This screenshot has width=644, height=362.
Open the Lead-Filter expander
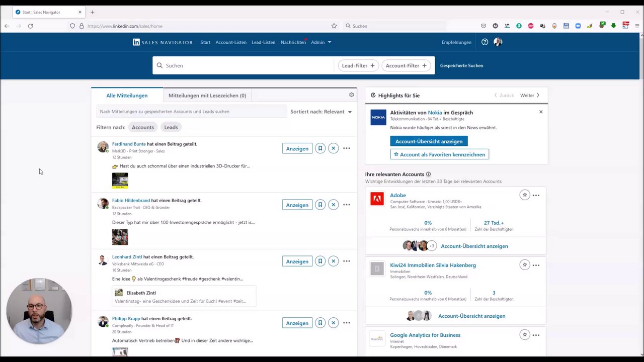pyautogui.click(x=358, y=65)
